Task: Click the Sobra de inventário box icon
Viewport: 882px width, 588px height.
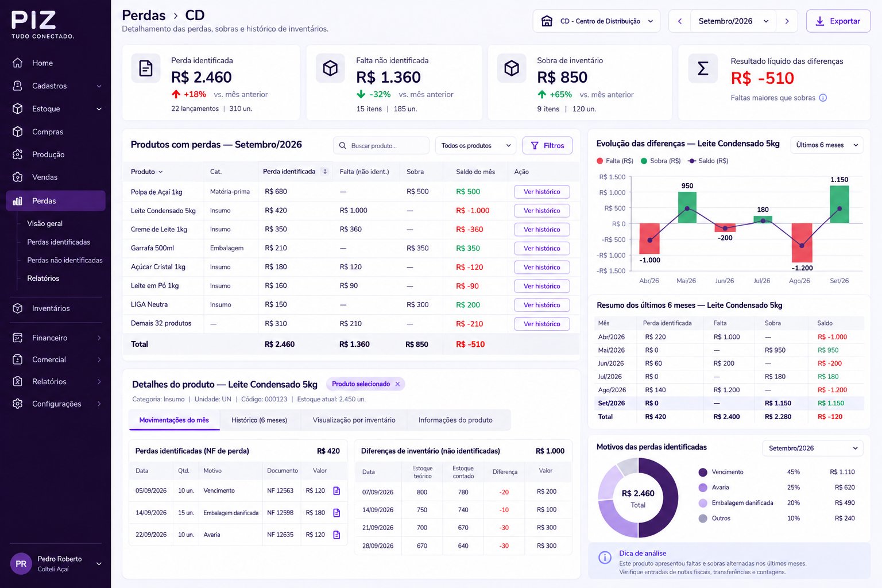Action: [x=512, y=68]
